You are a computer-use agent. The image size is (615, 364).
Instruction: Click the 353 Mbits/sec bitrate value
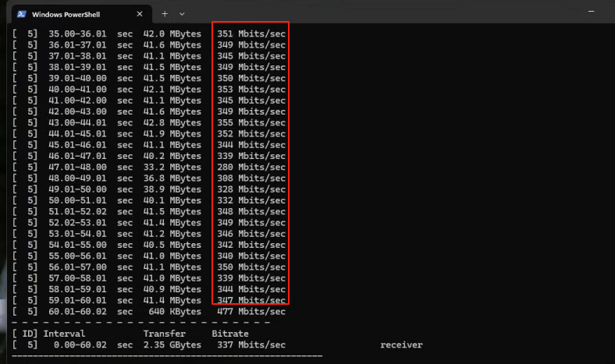coord(251,90)
